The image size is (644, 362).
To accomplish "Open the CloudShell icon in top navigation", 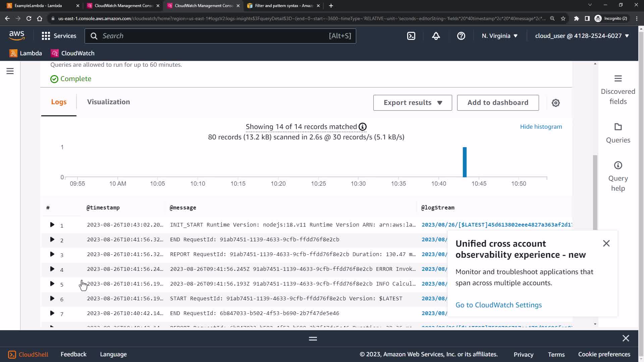I will point(411,36).
